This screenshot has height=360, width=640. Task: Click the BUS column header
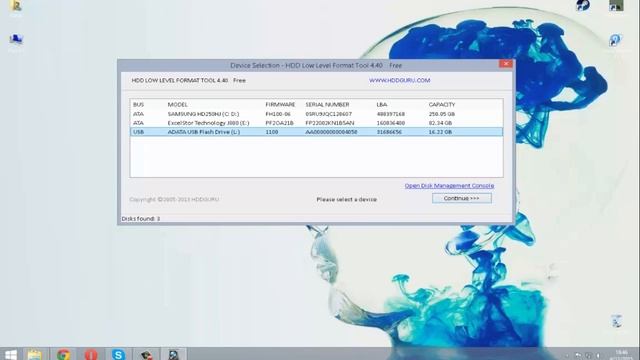pos(138,104)
